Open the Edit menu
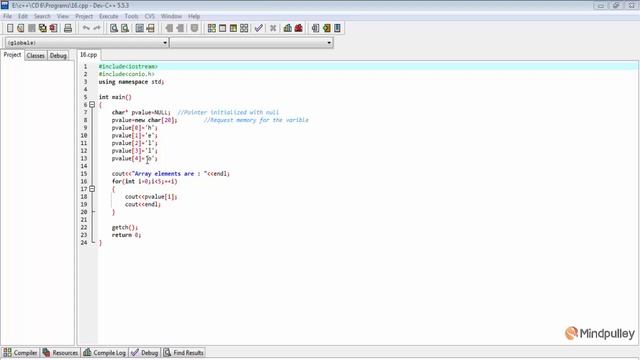Screen dimensions: 640x360 coord(23,16)
